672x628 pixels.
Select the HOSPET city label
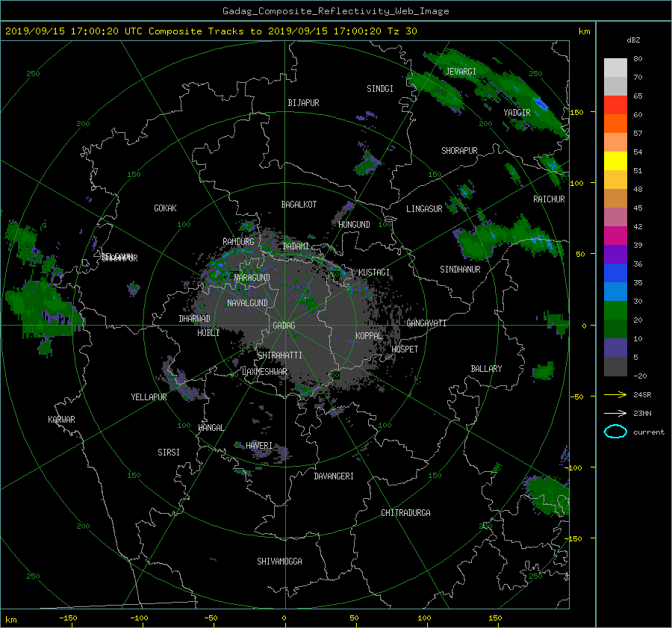[405, 349]
